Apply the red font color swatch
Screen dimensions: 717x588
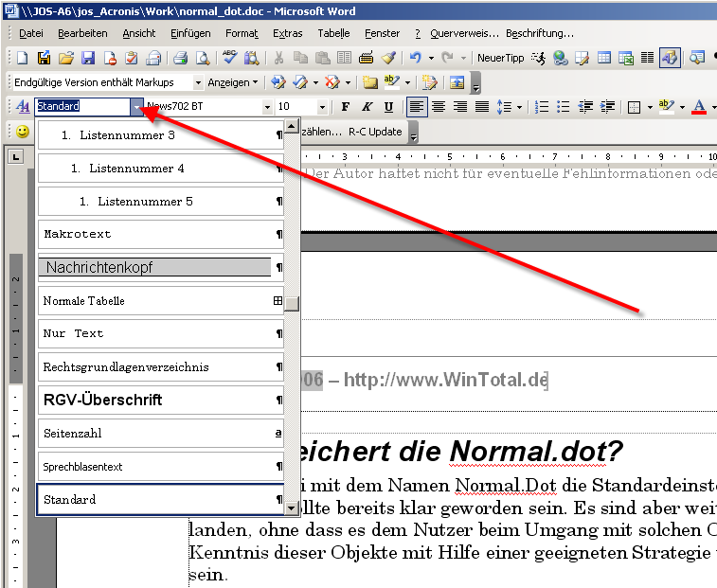[699, 107]
